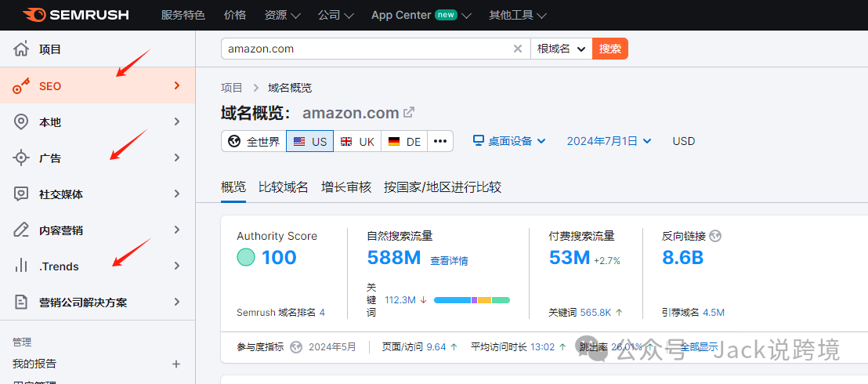Viewport: 868px width, 384px height.
Task: Open more countries via the ellipsis button
Action: point(440,141)
